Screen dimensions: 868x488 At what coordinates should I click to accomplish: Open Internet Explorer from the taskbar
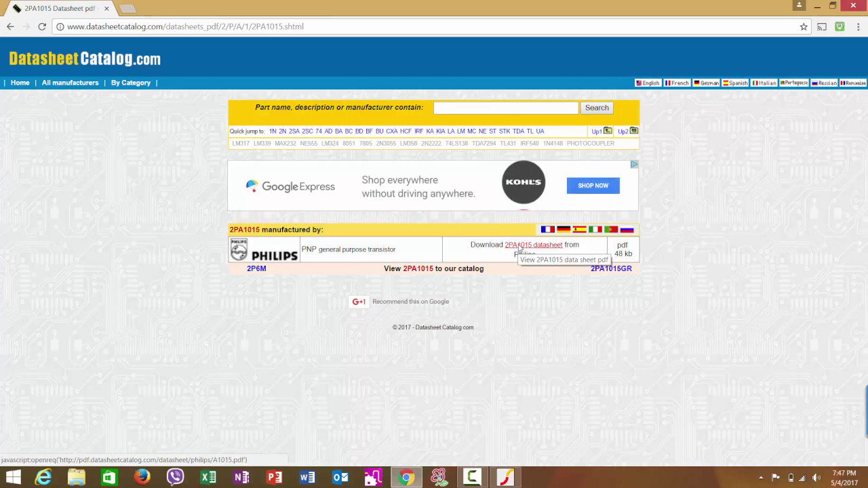click(43, 477)
